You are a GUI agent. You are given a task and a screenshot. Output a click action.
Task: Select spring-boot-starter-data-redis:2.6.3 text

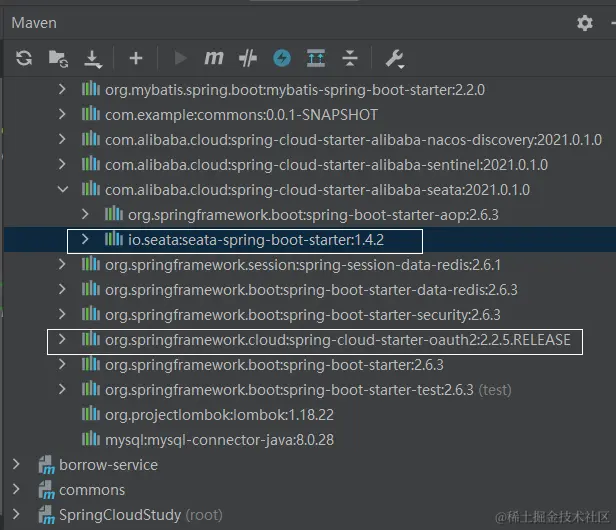pos(311,290)
